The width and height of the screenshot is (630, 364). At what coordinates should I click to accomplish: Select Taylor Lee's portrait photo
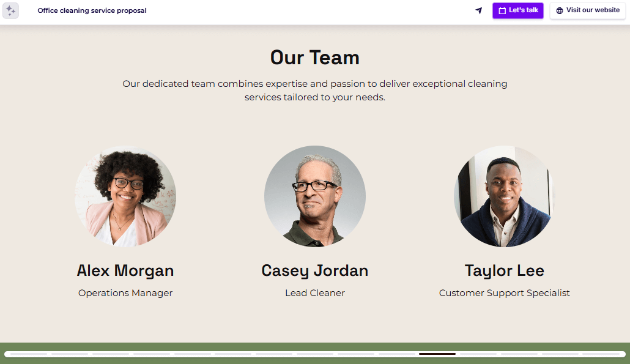coord(503,196)
